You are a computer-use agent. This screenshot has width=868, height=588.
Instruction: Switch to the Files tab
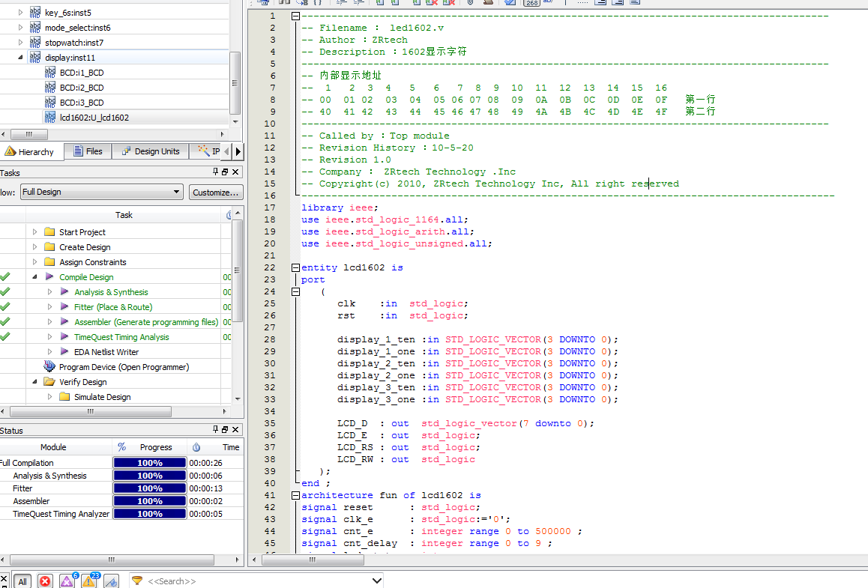[88, 151]
